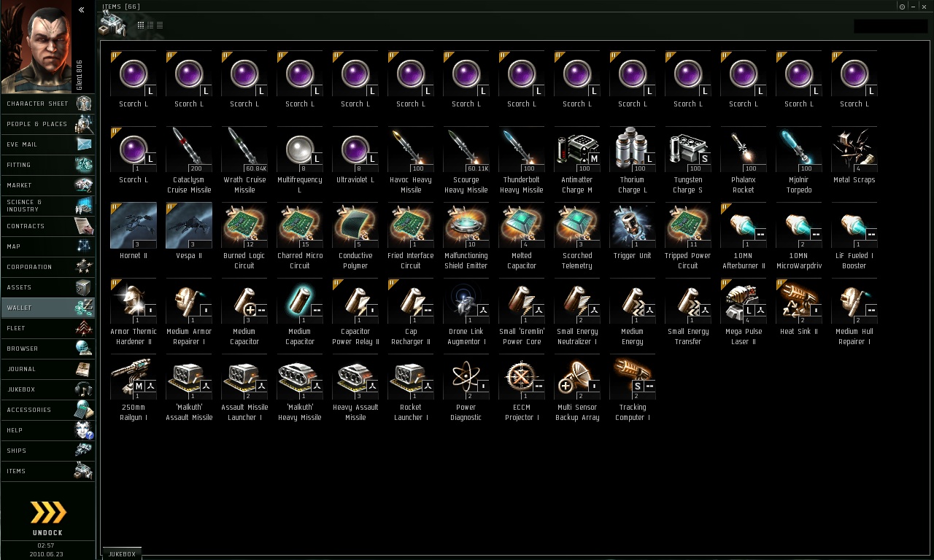
Task: Select the Thorium Charge L ammo
Action: point(633,160)
